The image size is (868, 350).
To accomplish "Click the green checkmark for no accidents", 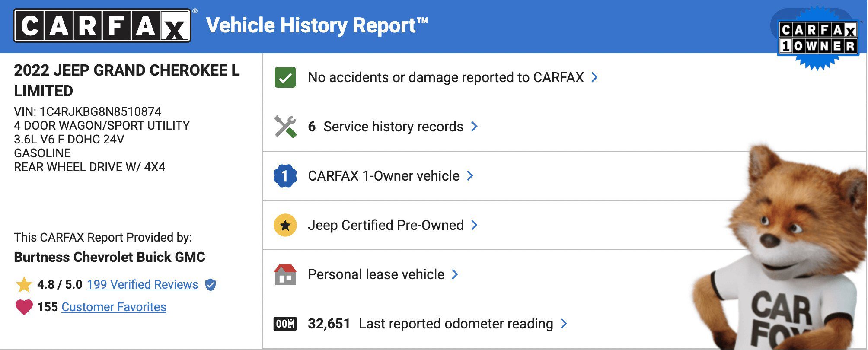I will (285, 77).
